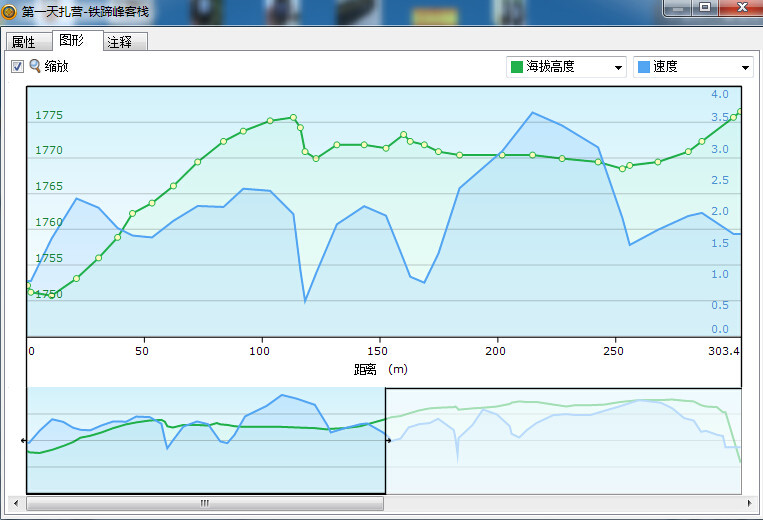Click the green 海拔高度 color square
The image size is (763, 520).
(x=517, y=67)
